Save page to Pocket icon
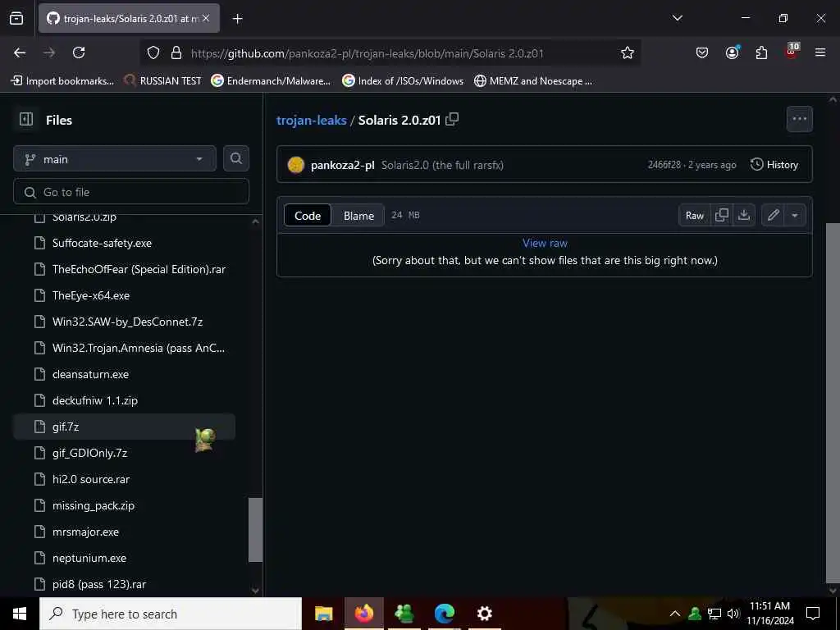 click(702, 52)
